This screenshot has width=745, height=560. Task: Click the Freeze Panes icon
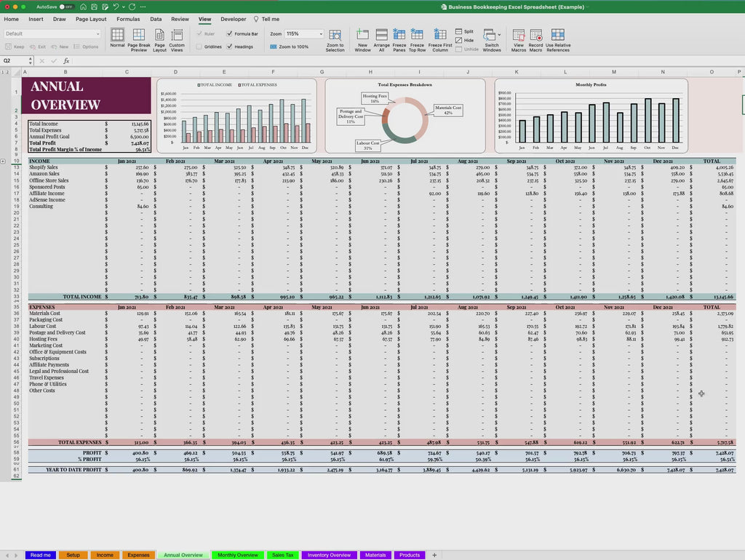(x=399, y=33)
